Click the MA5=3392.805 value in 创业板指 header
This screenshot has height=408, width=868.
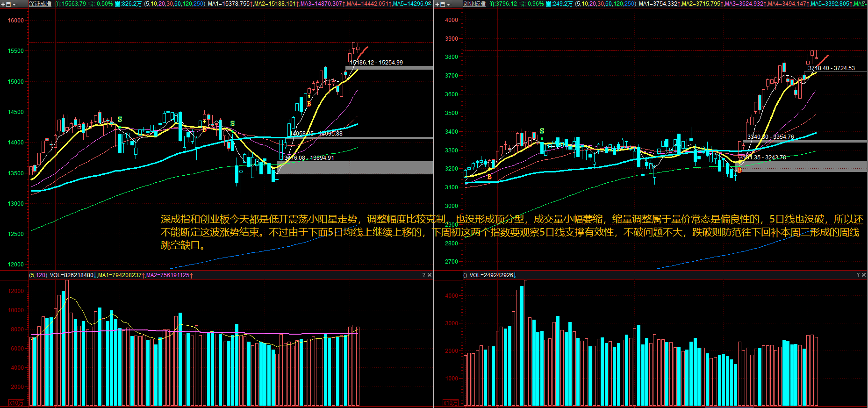coord(832,4)
